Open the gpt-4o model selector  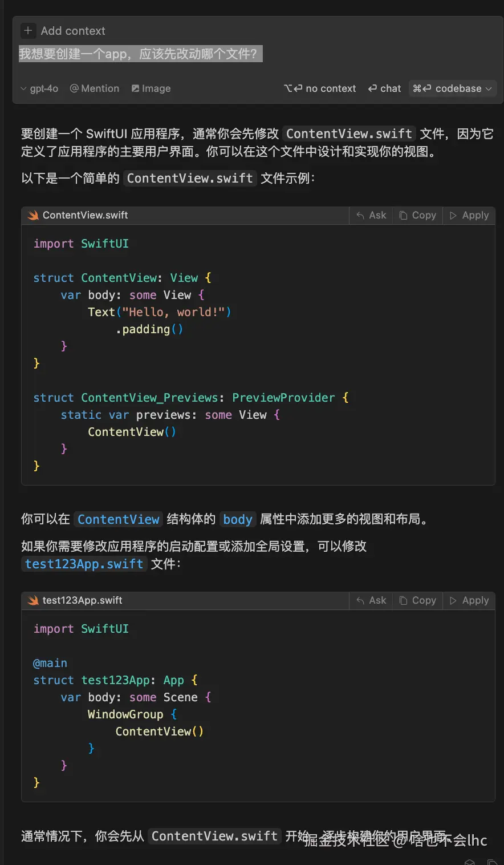39,88
